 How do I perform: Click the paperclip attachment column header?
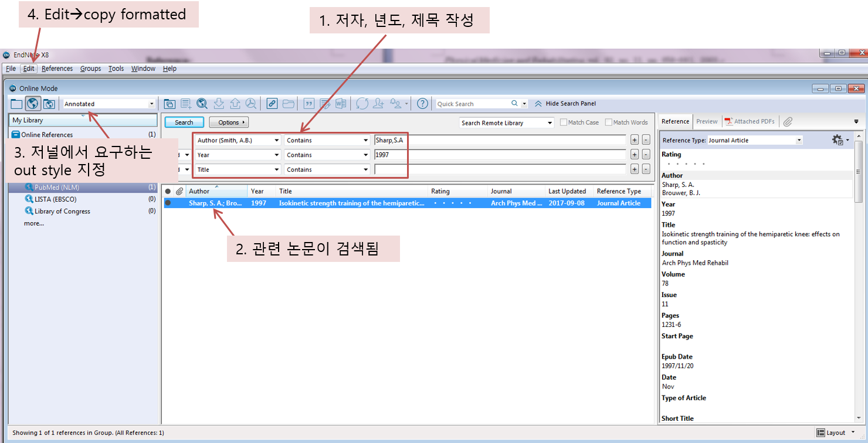(179, 191)
